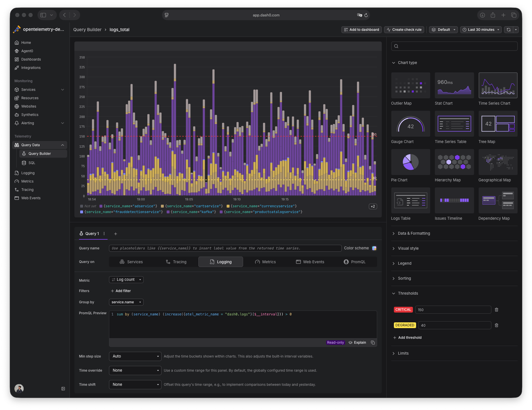
Task: Open Query 1 options three-dot menu
Action: pos(104,234)
